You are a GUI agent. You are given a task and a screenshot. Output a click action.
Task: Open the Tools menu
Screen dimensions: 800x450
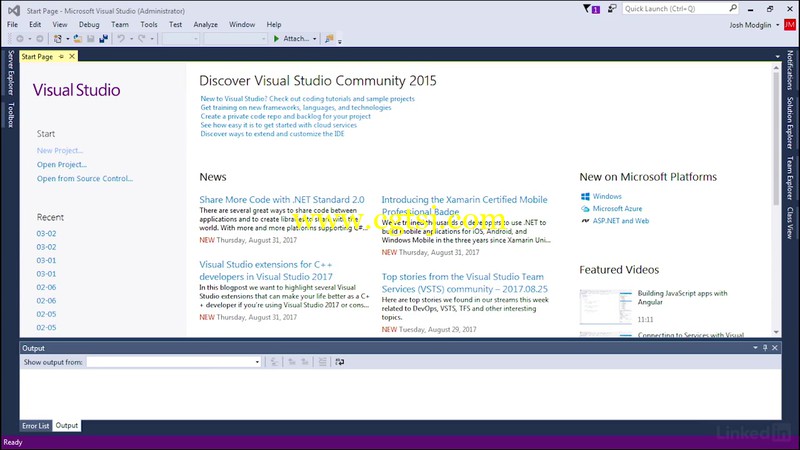pyautogui.click(x=148, y=24)
